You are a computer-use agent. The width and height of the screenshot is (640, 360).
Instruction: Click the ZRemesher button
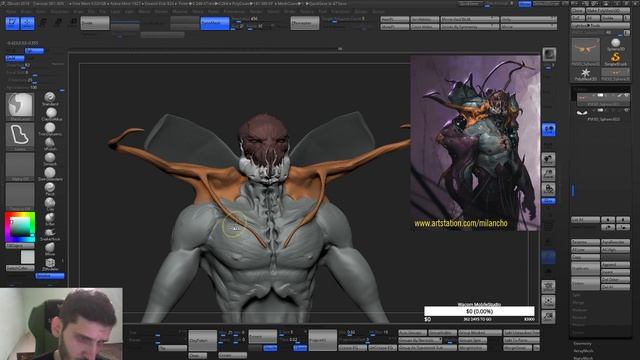coord(304,23)
